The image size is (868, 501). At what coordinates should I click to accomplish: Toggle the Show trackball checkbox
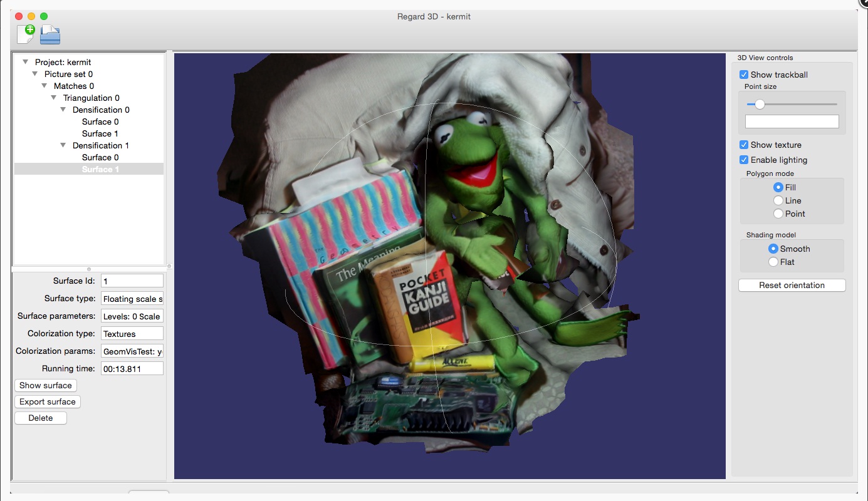[744, 75]
